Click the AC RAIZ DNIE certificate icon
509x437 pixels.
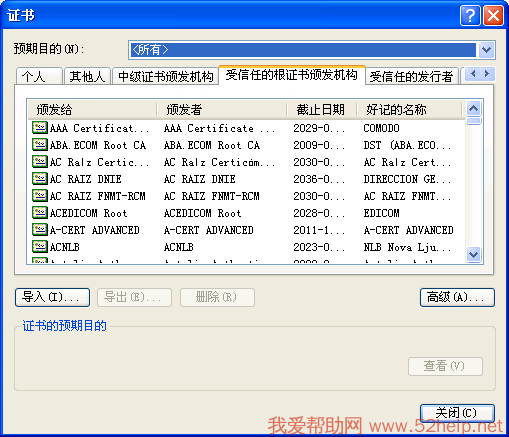point(40,179)
